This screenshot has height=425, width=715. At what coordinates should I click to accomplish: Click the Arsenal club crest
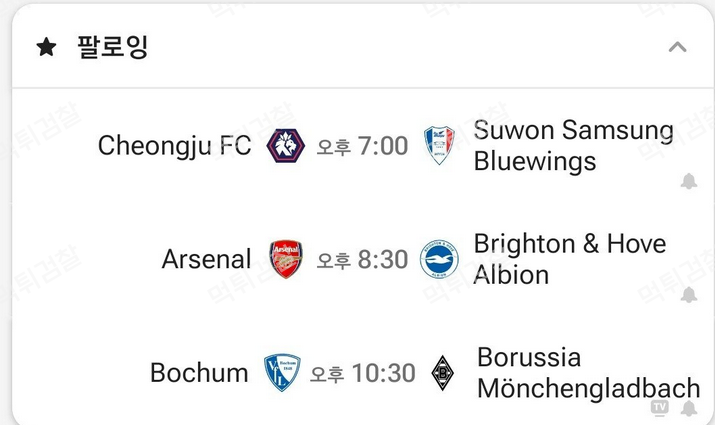(285, 259)
